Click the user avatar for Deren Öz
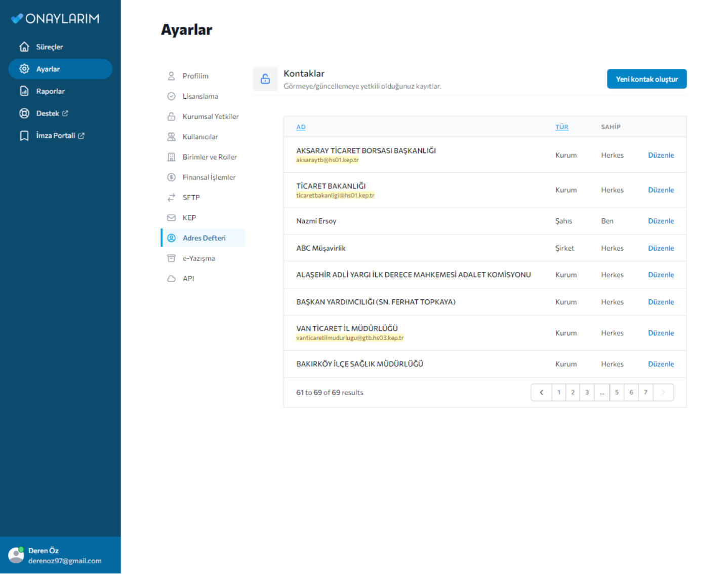This screenshot has width=728, height=574. coord(16,555)
